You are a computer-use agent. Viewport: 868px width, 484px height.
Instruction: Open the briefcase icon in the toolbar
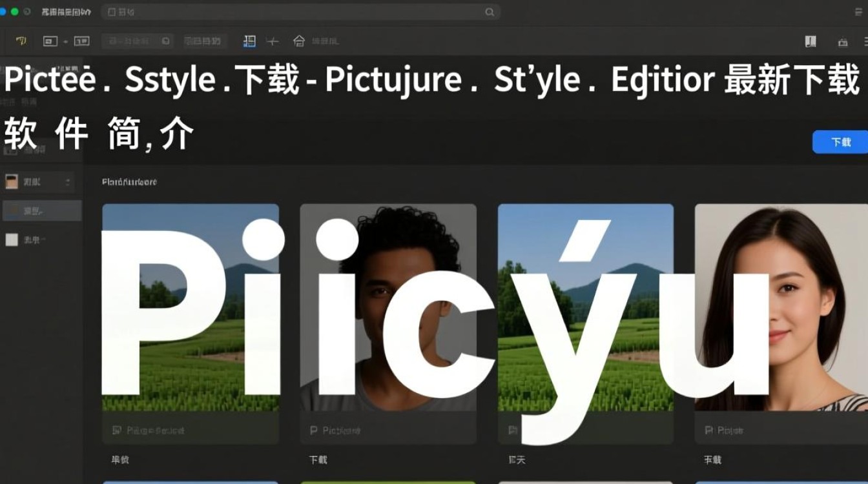click(x=843, y=41)
